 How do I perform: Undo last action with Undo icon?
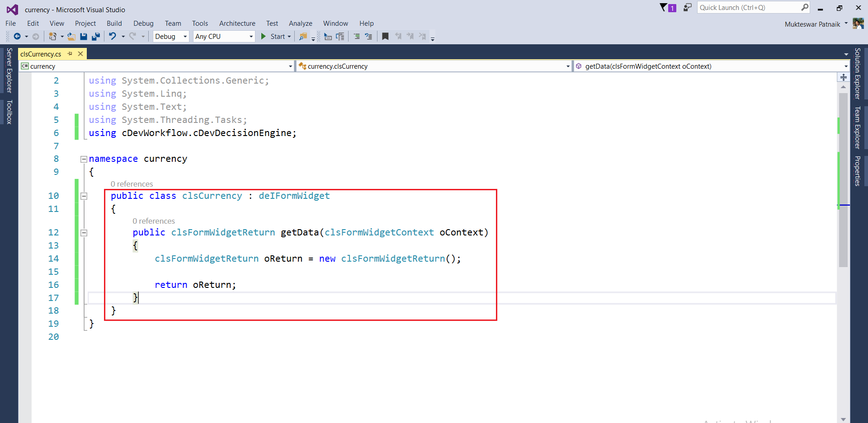click(x=113, y=37)
